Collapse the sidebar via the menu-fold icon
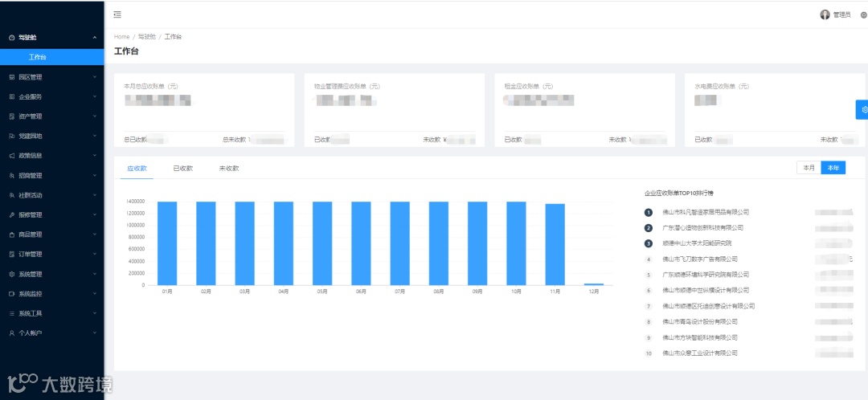Screen dimensions: 868x400 [117, 15]
